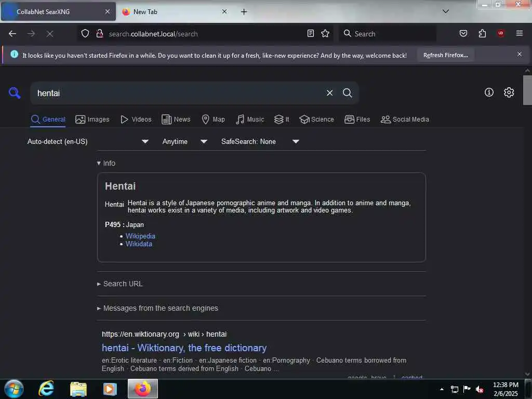The width and height of the screenshot is (532, 399).
Task: Open the Action Center flag icon
Action: (x=467, y=389)
